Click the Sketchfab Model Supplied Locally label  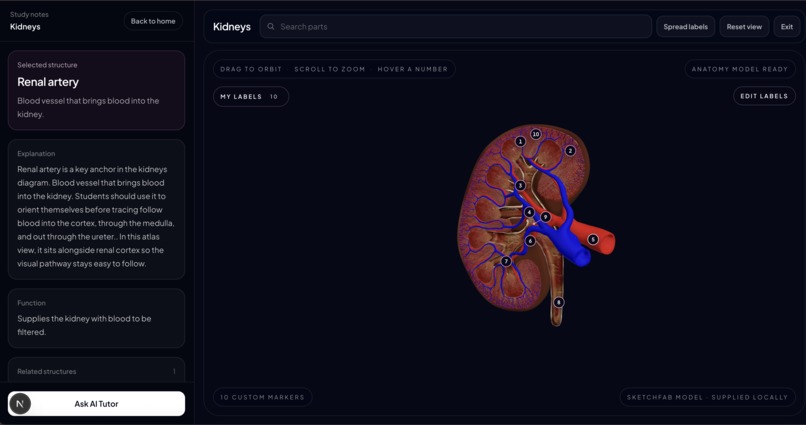click(707, 397)
